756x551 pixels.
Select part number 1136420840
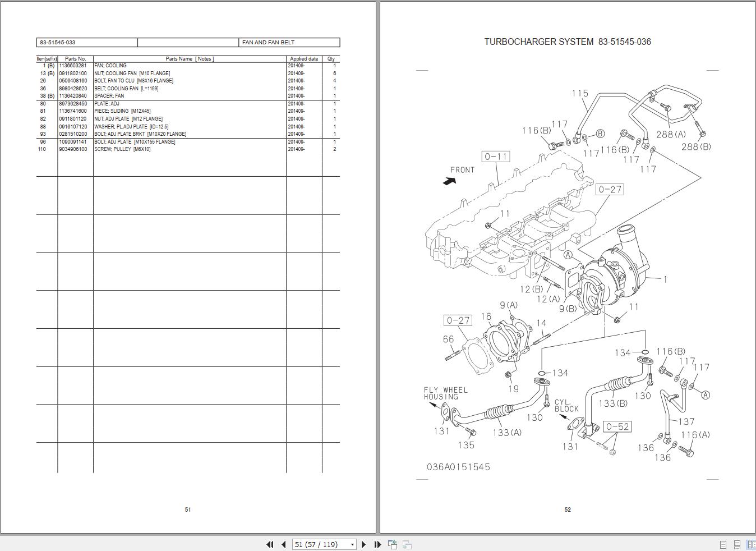(x=73, y=96)
